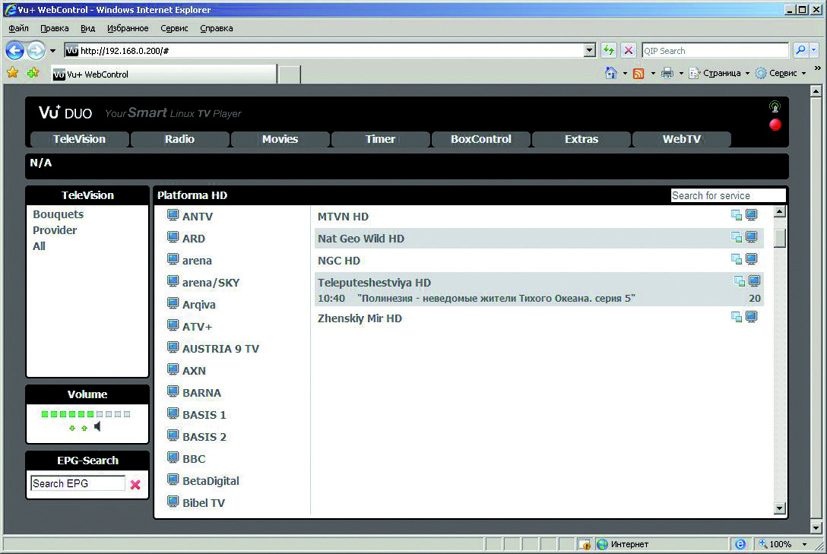Expand the address bar history dropdown

tap(590, 51)
